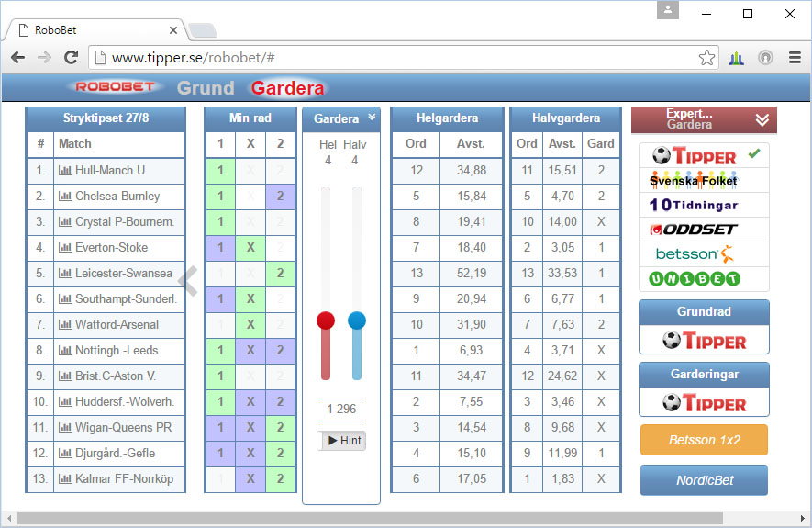Open the Chrome menu hamburger icon
Screen dimensions: 812x528
tap(795, 58)
